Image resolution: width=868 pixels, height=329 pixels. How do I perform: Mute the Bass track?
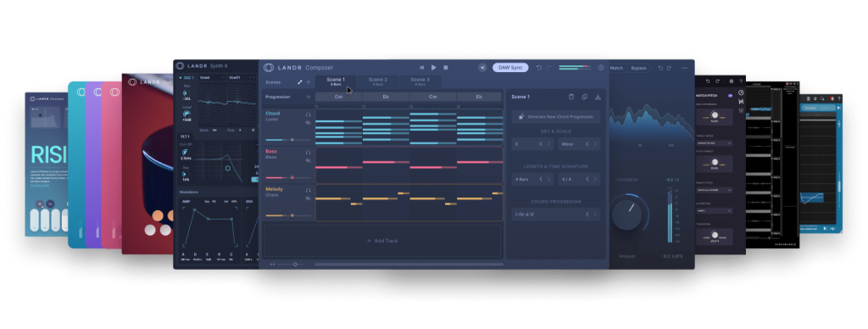(309, 160)
